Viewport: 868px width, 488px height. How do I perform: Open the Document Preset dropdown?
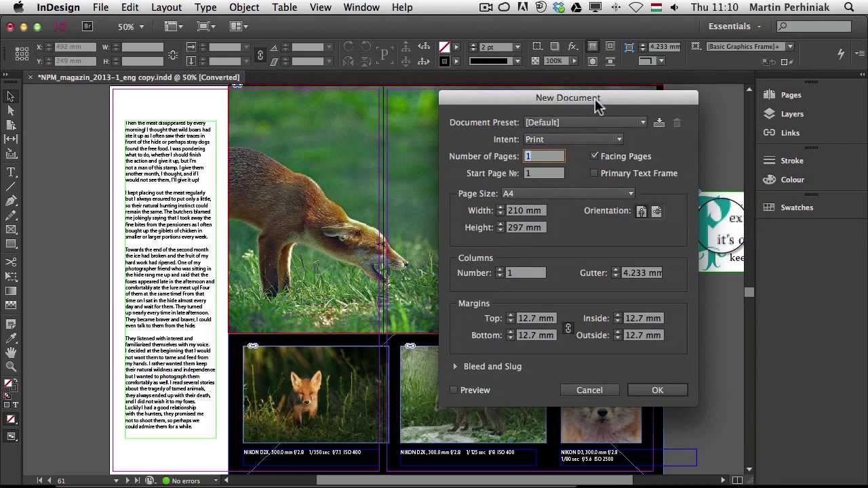click(642, 122)
